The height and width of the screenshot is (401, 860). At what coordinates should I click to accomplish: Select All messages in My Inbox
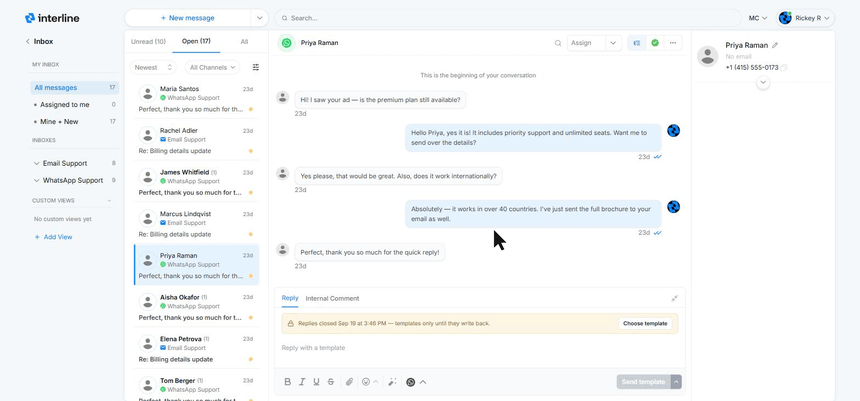click(x=75, y=88)
